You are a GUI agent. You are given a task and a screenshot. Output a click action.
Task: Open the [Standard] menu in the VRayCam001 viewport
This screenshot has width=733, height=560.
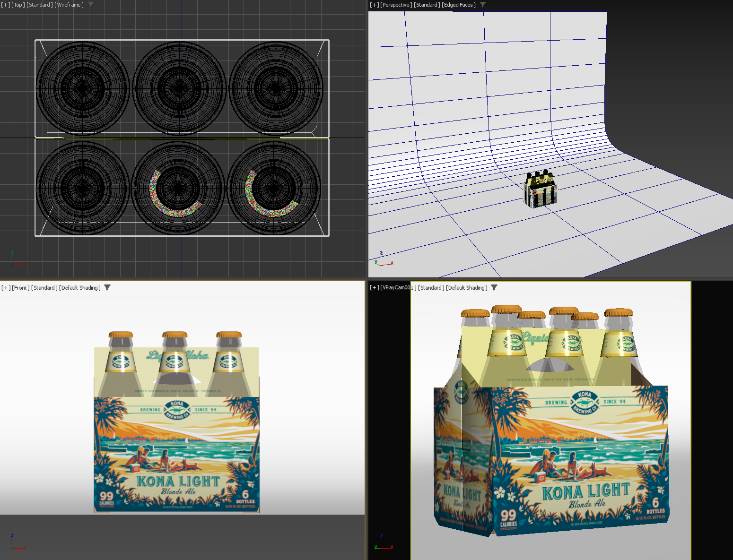coord(431,287)
